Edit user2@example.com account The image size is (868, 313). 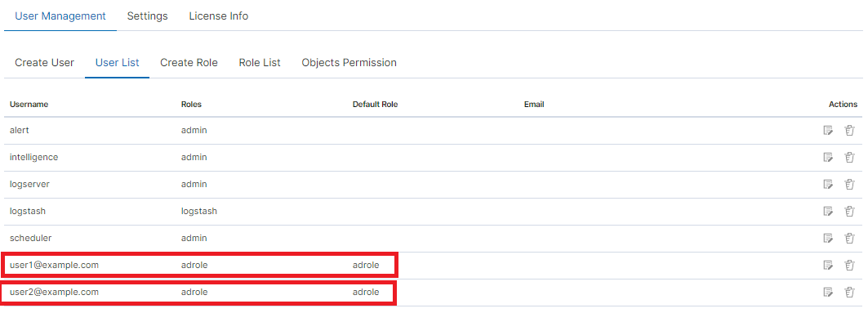pyautogui.click(x=828, y=292)
